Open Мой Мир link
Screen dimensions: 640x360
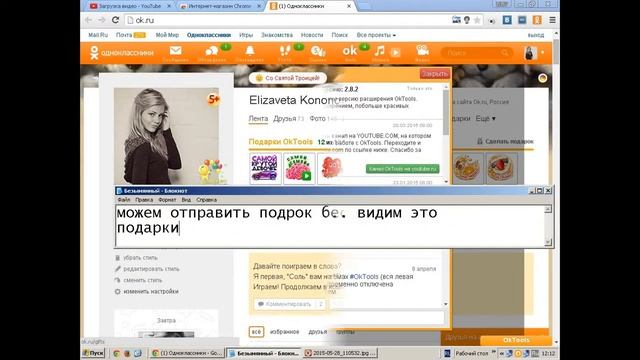[x=167, y=35]
